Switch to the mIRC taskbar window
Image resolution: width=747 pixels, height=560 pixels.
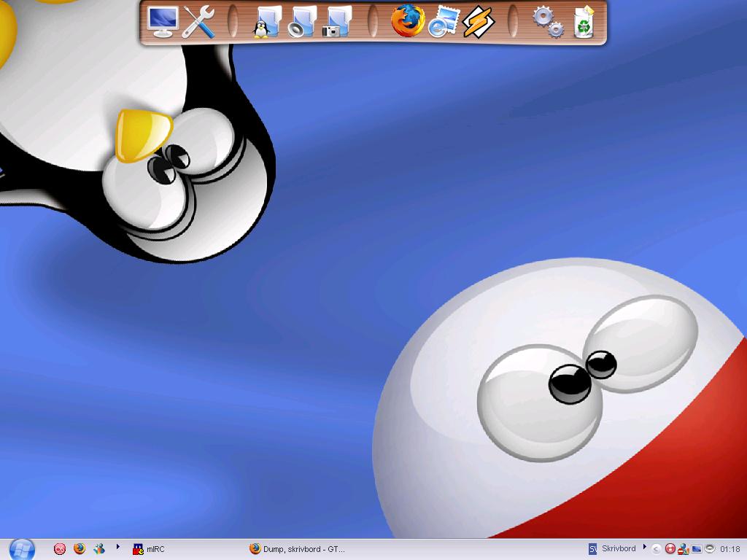(x=149, y=549)
